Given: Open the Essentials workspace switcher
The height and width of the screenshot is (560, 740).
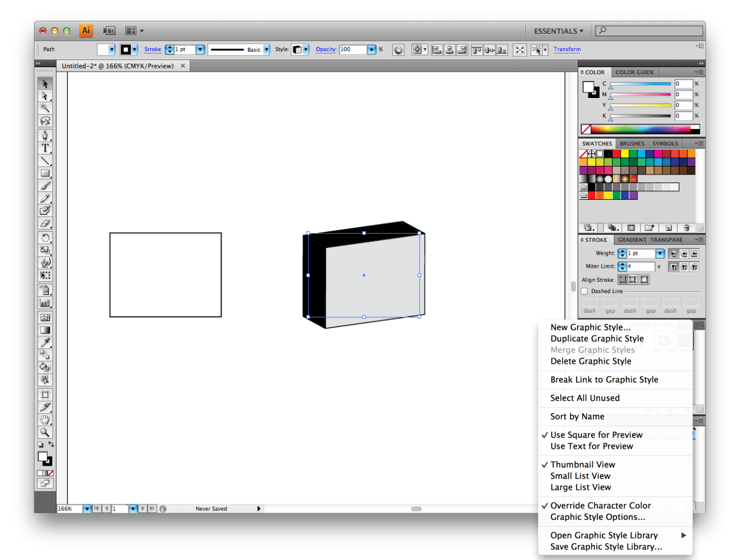Looking at the screenshot, I should (559, 31).
